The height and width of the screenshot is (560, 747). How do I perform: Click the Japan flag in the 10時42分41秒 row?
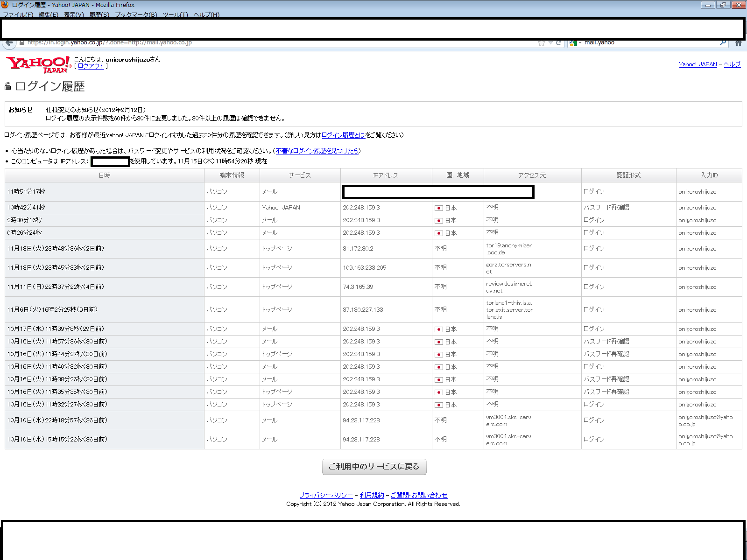pyautogui.click(x=439, y=208)
